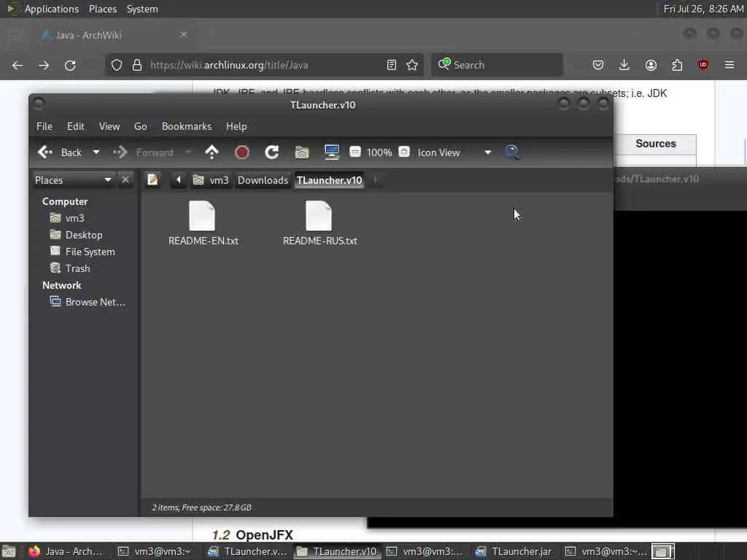This screenshot has width=747, height=560.
Task: Click Firefox forward navigation arrow
Action: [x=44, y=65]
